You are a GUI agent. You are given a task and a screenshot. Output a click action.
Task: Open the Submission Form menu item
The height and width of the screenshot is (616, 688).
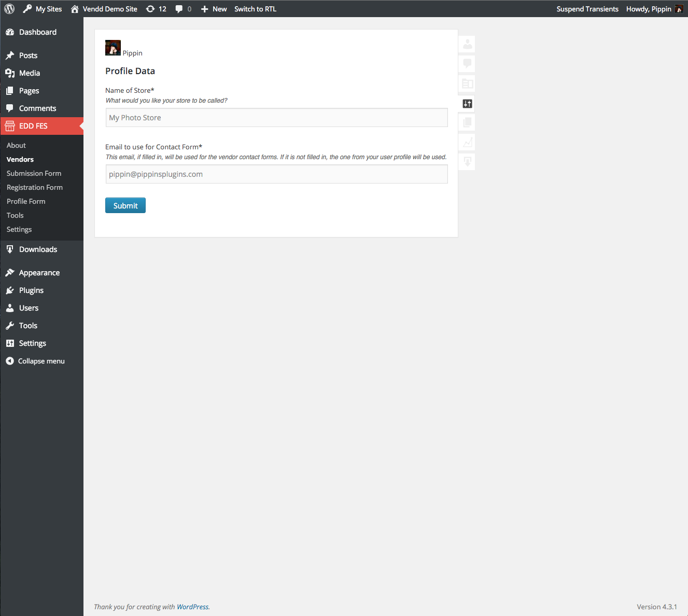pos(34,173)
